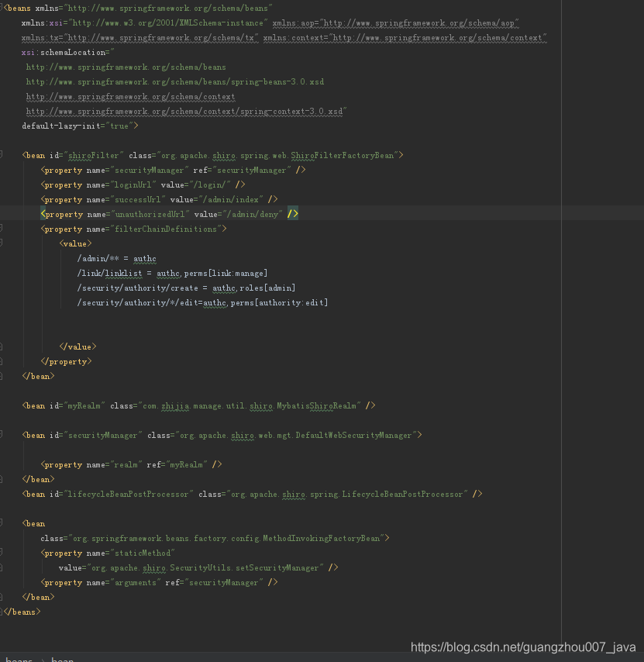The image size is (644, 662).
Task: Click the "/admin/deny" value
Action: click(x=254, y=214)
